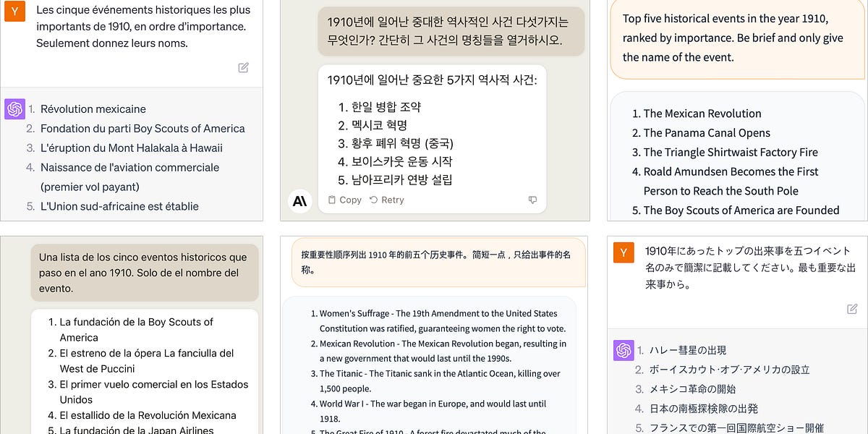Select the Korean prompt bubble starting '1910년에 일어난 중대한'

(x=451, y=31)
